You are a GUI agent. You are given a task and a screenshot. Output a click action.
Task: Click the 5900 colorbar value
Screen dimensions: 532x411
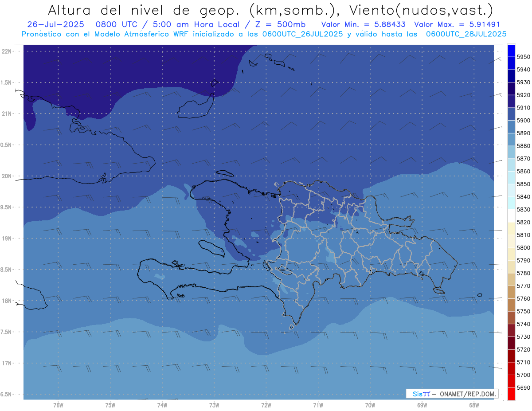(x=524, y=120)
